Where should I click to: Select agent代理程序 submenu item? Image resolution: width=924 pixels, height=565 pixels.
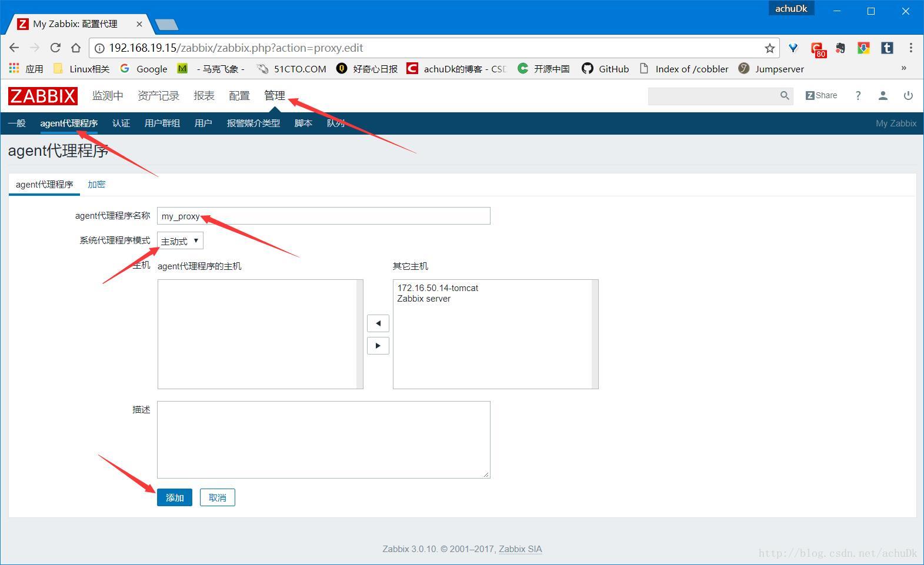pyautogui.click(x=69, y=123)
